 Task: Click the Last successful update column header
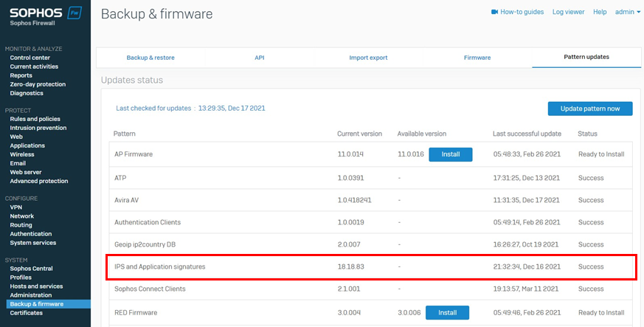coord(527,134)
